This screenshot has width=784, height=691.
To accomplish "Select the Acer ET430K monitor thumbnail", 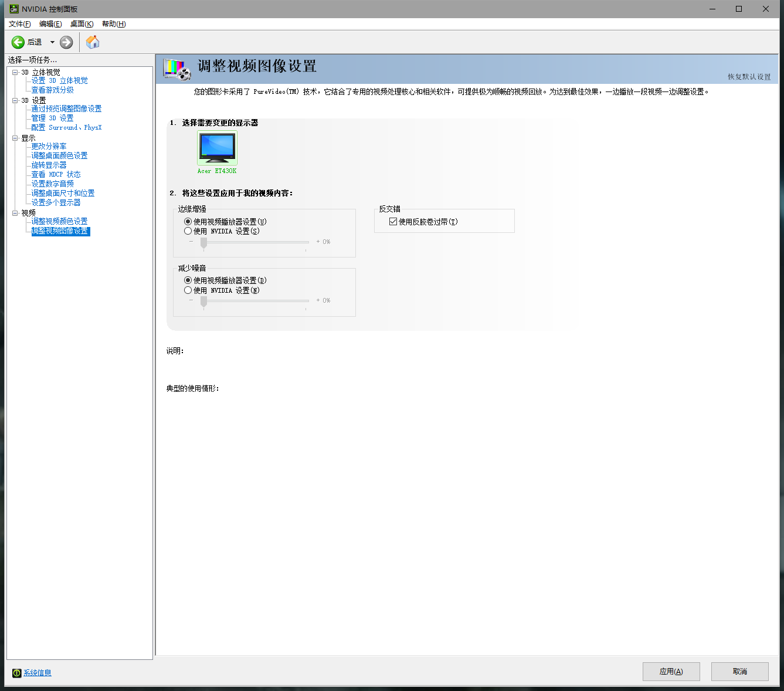I will pyautogui.click(x=217, y=148).
